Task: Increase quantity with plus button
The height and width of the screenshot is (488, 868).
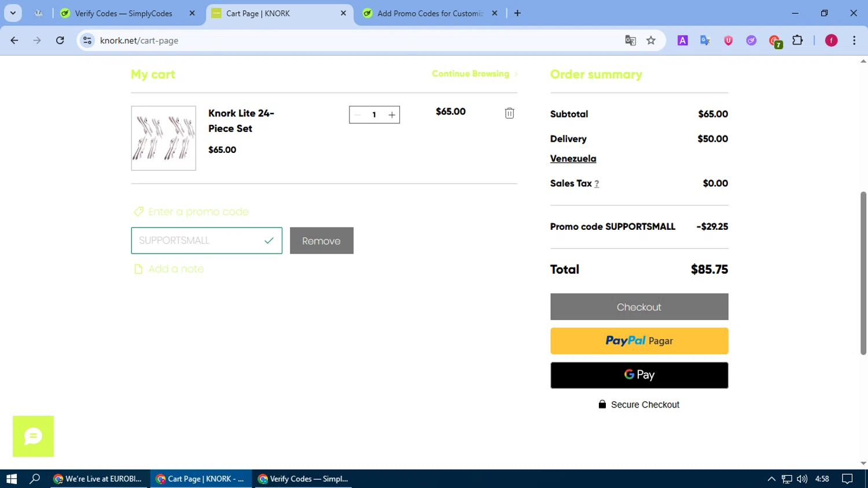Action: coord(392,115)
